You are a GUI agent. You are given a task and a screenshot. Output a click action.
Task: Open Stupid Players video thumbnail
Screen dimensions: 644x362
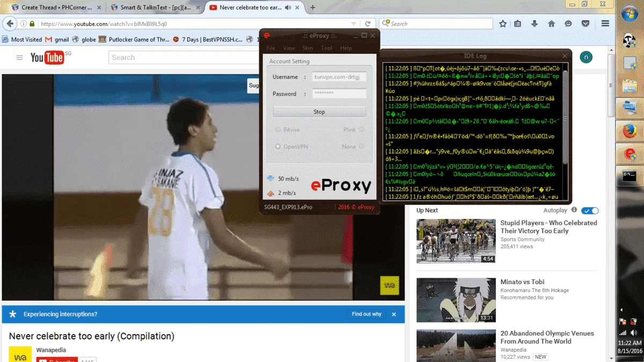coord(456,241)
